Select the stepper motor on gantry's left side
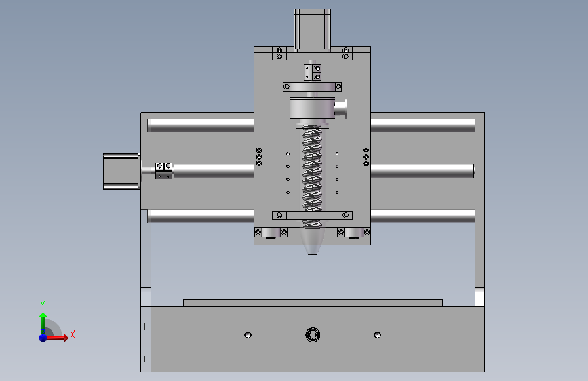Screen dimensions: 588x381 [121, 171]
